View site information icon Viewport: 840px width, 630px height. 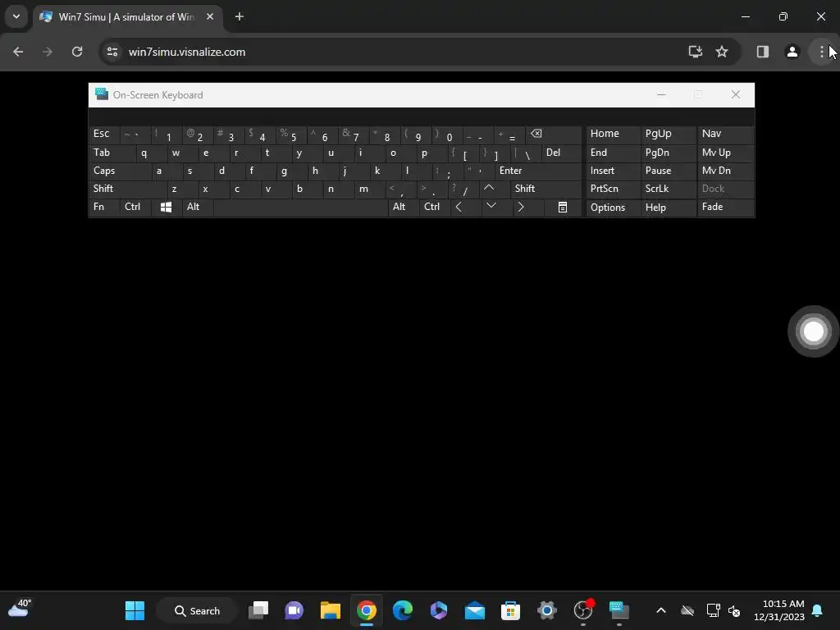point(112,52)
